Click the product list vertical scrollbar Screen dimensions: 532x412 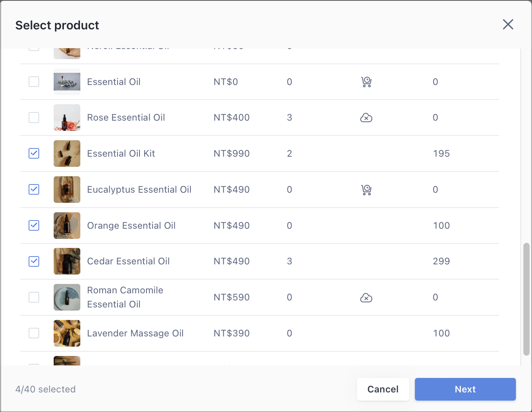click(x=527, y=299)
